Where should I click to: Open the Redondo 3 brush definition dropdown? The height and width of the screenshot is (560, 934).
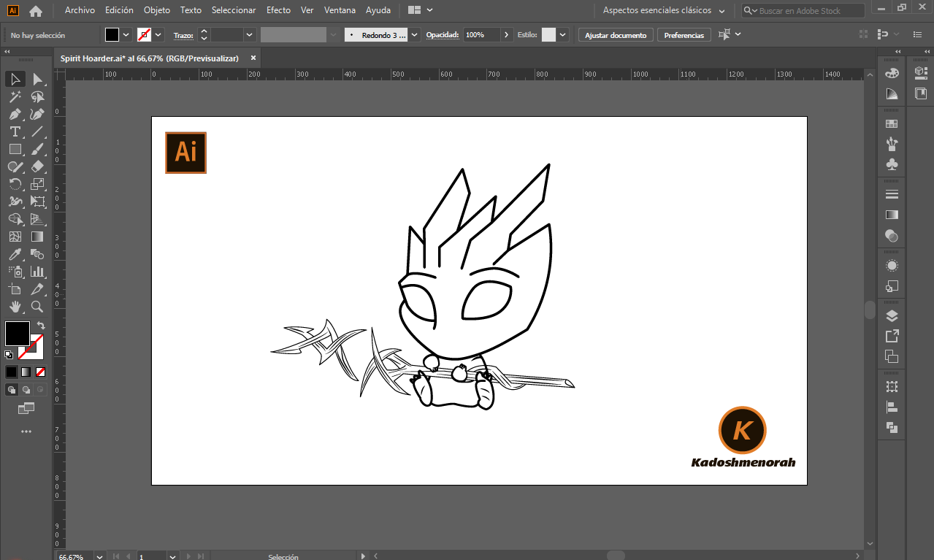coord(415,35)
